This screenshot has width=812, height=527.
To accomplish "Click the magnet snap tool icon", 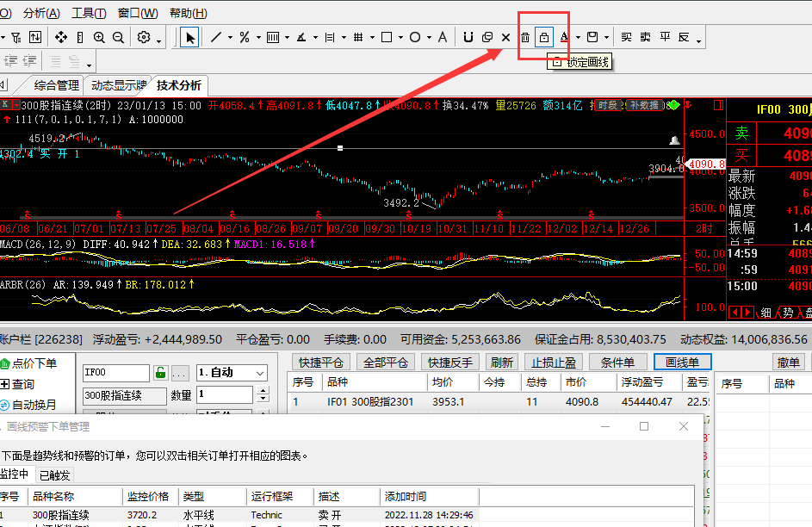I will tap(468, 37).
